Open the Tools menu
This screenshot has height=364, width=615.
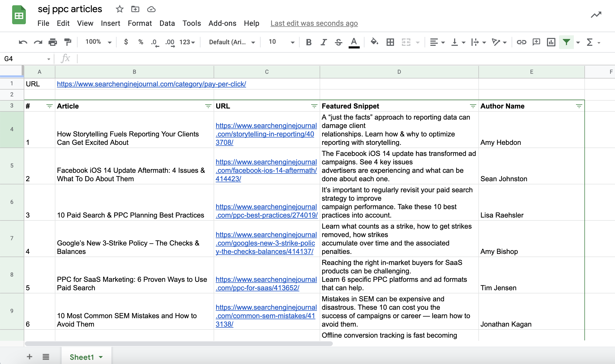[192, 23]
